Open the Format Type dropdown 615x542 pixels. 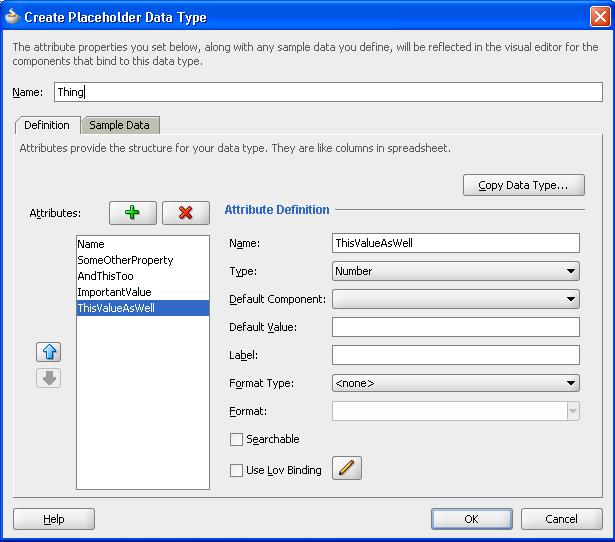[x=455, y=382]
